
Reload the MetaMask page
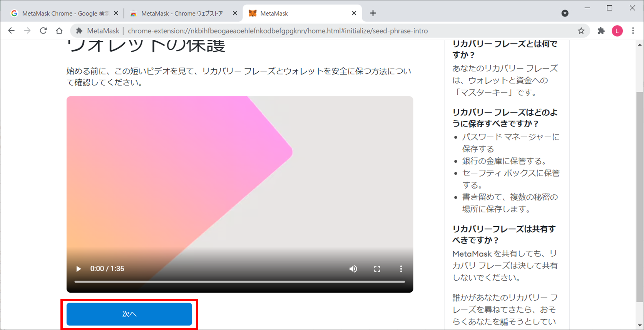(x=43, y=31)
